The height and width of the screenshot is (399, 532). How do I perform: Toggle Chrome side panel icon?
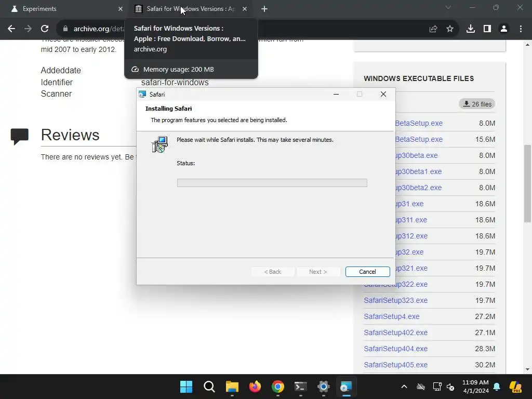point(487,29)
